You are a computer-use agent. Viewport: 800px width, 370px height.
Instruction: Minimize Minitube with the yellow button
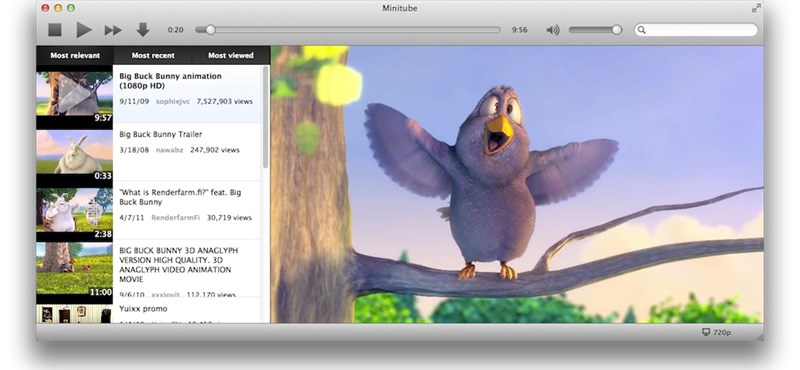click(x=58, y=8)
